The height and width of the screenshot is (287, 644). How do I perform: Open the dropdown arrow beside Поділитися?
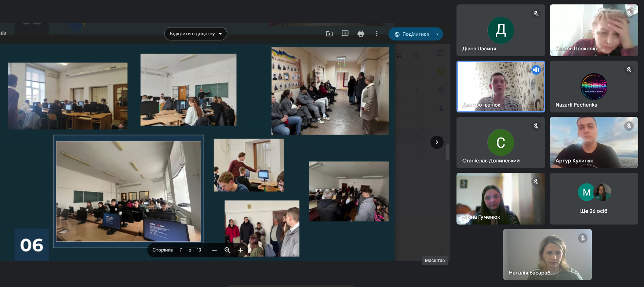pos(437,34)
